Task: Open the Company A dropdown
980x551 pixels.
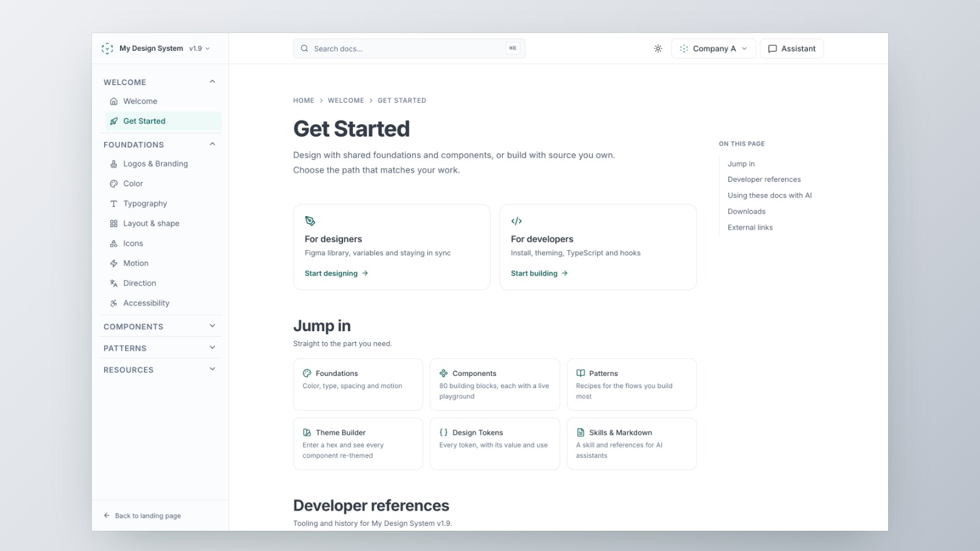Action: pyautogui.click(x=714, y=48)
